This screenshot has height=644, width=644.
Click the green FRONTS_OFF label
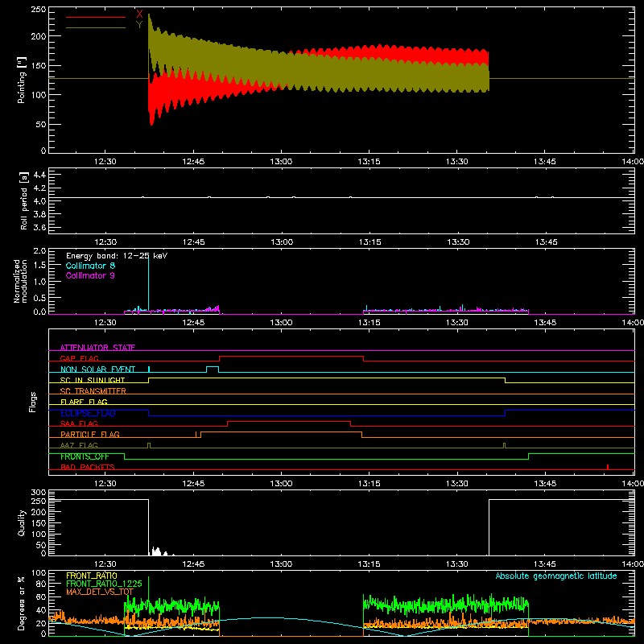coord(85,456)
